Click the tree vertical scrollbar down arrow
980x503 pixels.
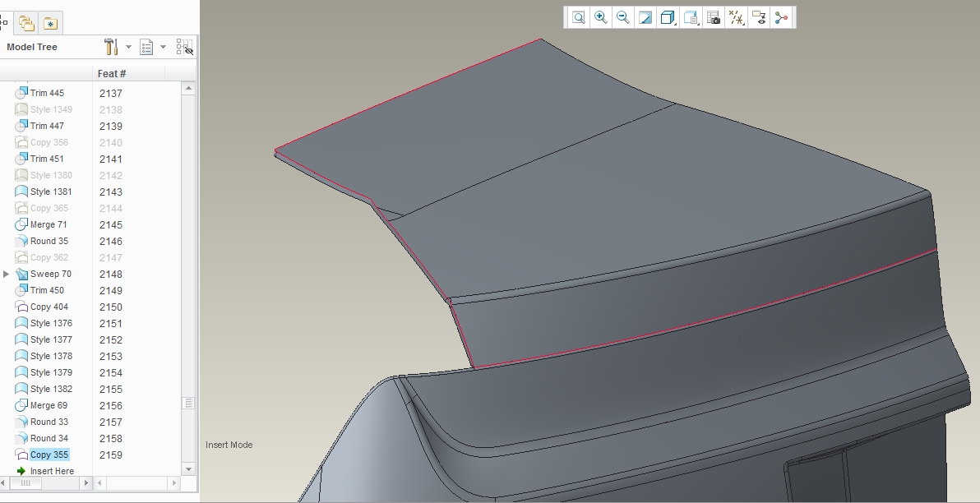[188, 469]
